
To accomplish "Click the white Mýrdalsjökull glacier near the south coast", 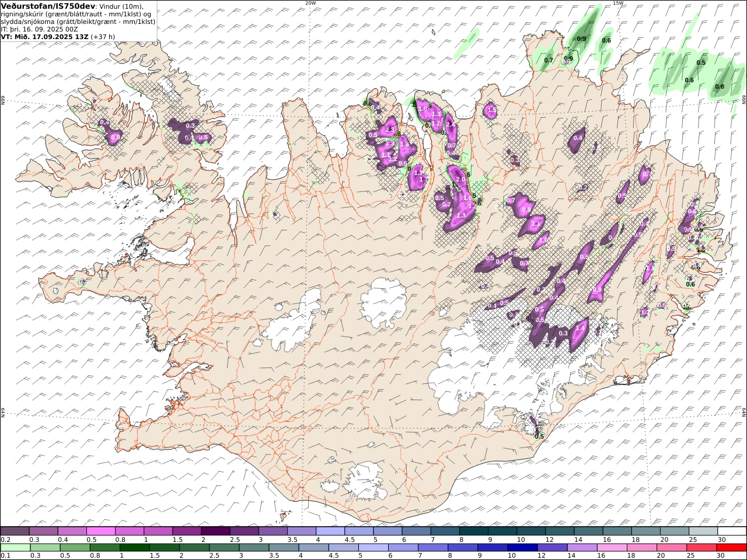I will tap(364, 482).
